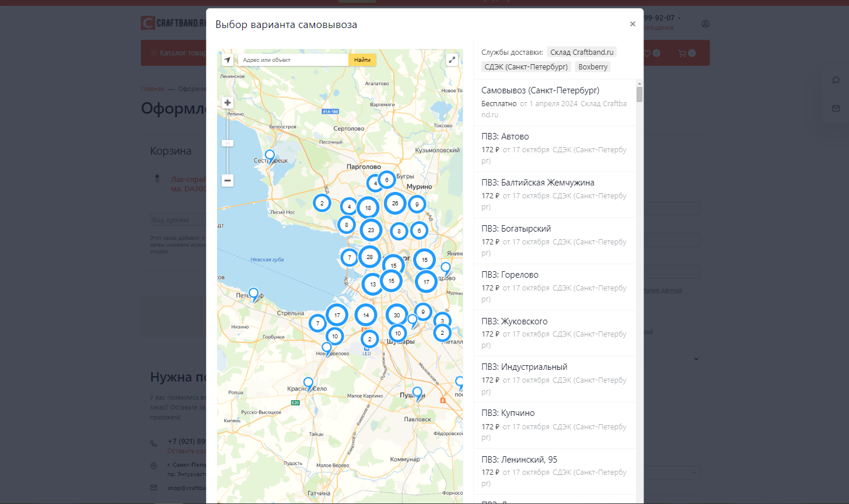Open the shopping cart icon in header
This screenshot has width=849, height=504.
(682, 53)
